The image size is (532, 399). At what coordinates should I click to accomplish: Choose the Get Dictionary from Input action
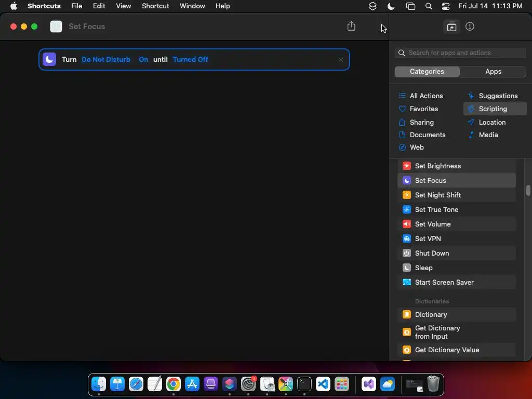pyautogui.click(x=456, y=332)
